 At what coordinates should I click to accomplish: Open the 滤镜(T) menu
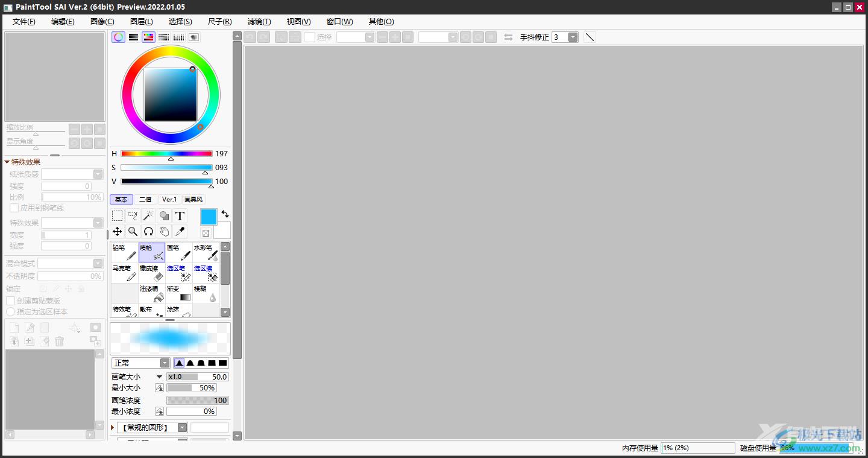pyautogui.click(x=259, y=22)
